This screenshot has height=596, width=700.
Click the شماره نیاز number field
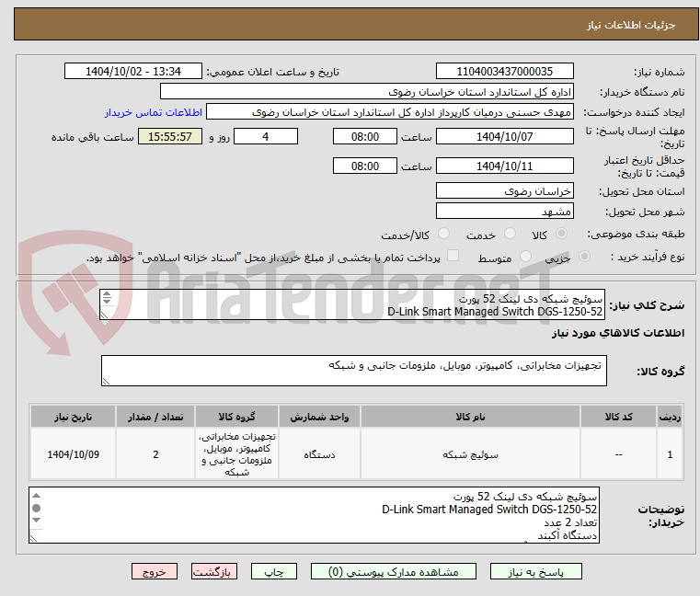point(504,71)
